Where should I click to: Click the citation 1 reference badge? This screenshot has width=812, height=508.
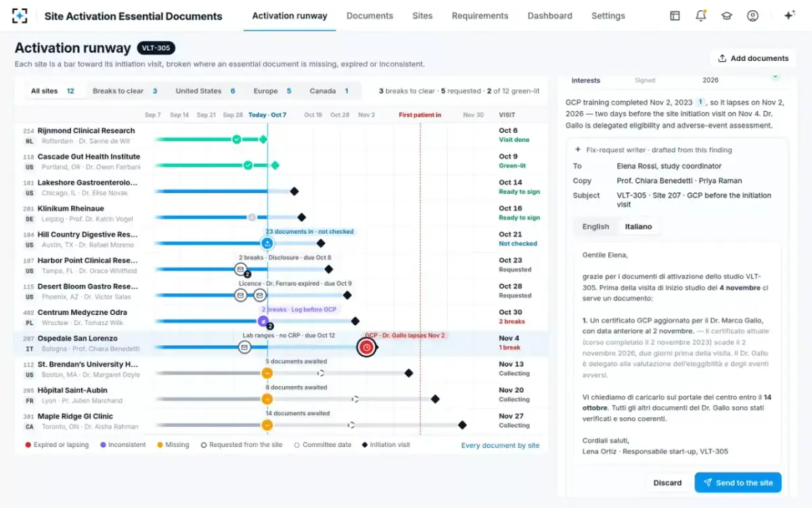click(x=701, y=102)
